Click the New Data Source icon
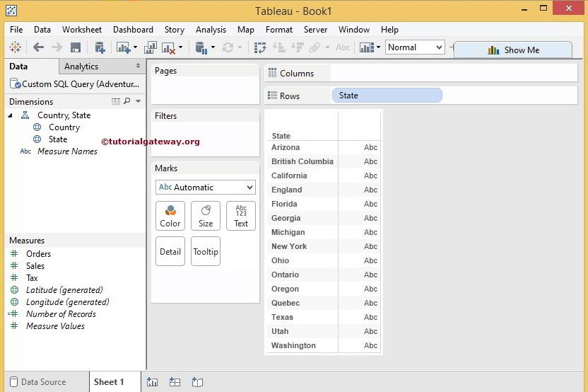Screen dimensions: 588x392 (100, 47)
